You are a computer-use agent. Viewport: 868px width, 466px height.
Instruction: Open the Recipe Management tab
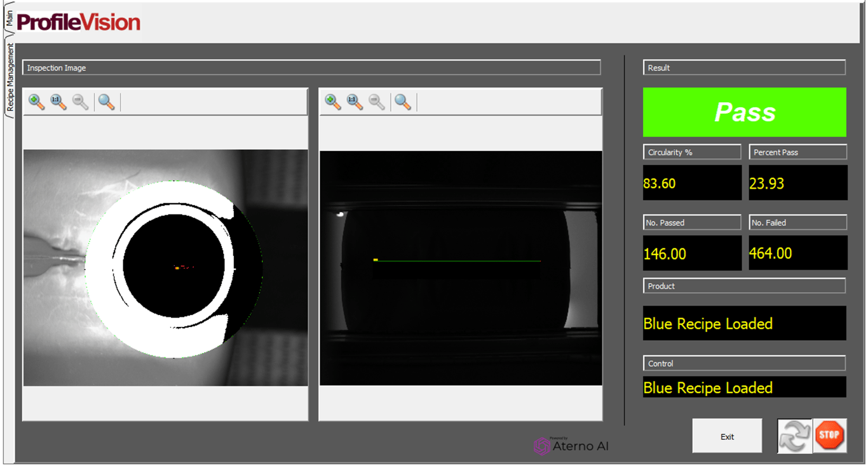[x=9, y=76]
